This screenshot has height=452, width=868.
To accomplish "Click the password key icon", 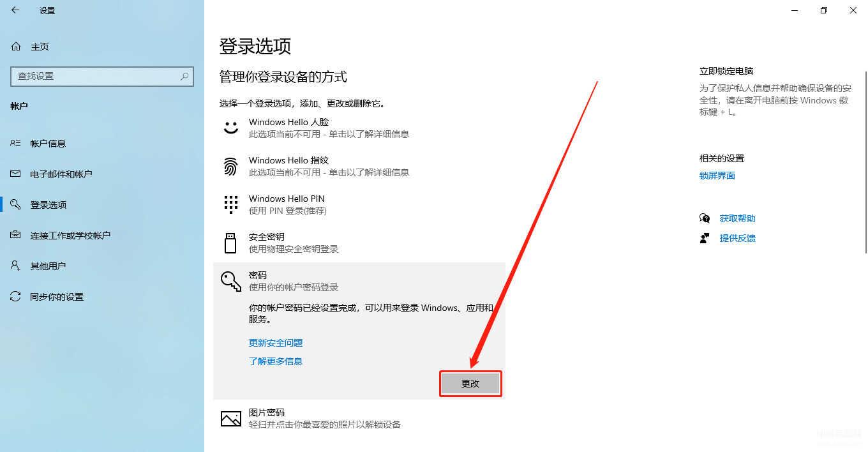I will pyautogui.click(x=230, y=281).
